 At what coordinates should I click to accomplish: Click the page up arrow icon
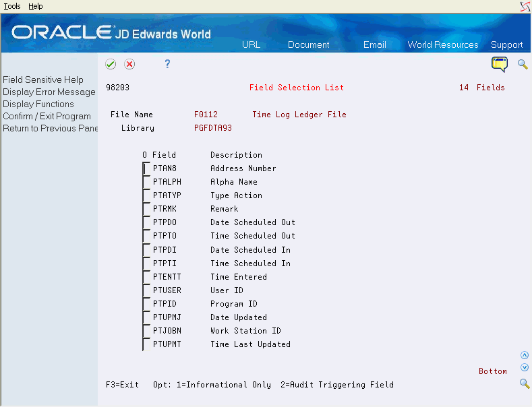pyautogui.click(x=525, y=355)
